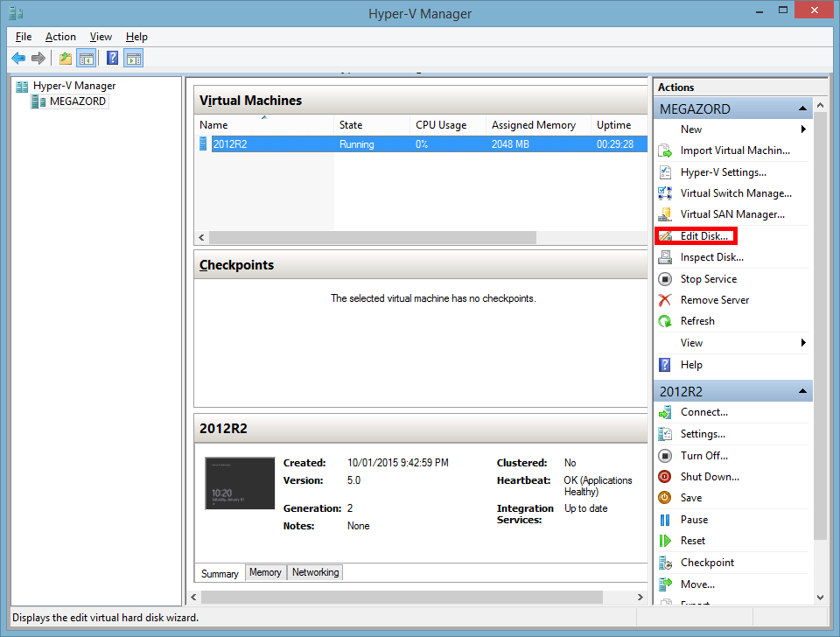Viewport: 840px width, 637px height.
Task: Click the Remove Server red X icon
Action: tap(665, 300)
